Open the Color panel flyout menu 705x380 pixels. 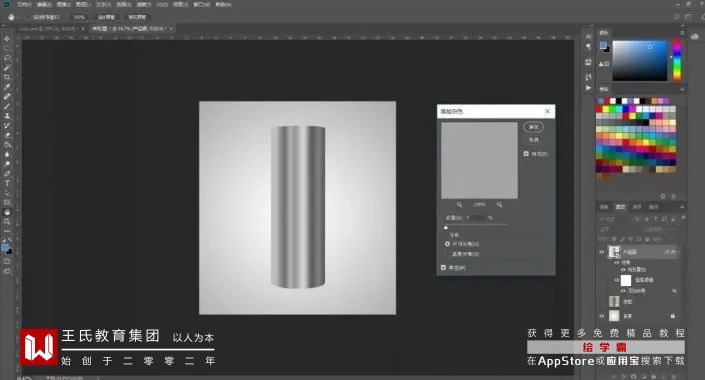pos(682,33)
